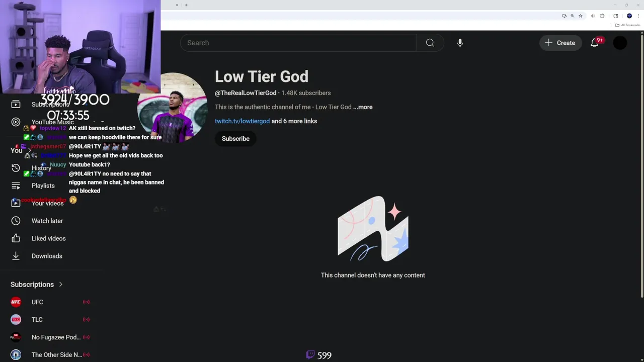Image resolution: width=644 pixels, height=362 pixels.
Task: Click the magnifier search button
Action: point(430,43)
